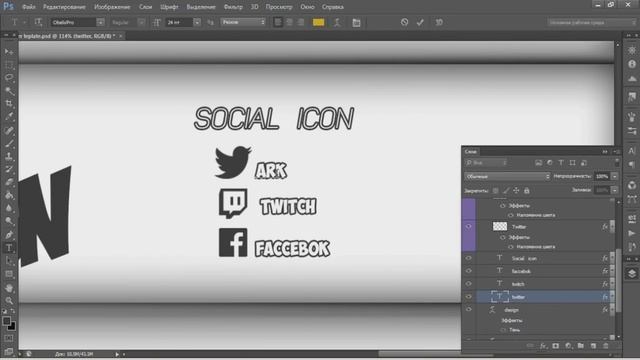This screenshot has width=640, height=360.
Task: Select the Paint Bucket tool
Action: click(9, 196)
